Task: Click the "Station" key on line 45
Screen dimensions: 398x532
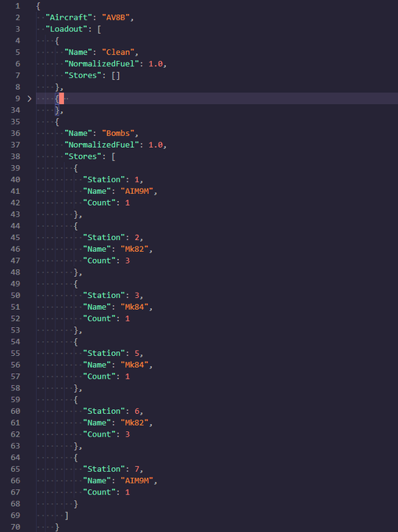Action: 104,238
